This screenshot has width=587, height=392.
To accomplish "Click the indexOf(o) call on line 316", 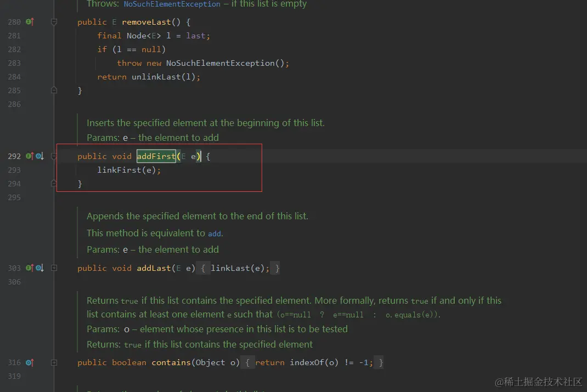I will click(x=314, y=362).
